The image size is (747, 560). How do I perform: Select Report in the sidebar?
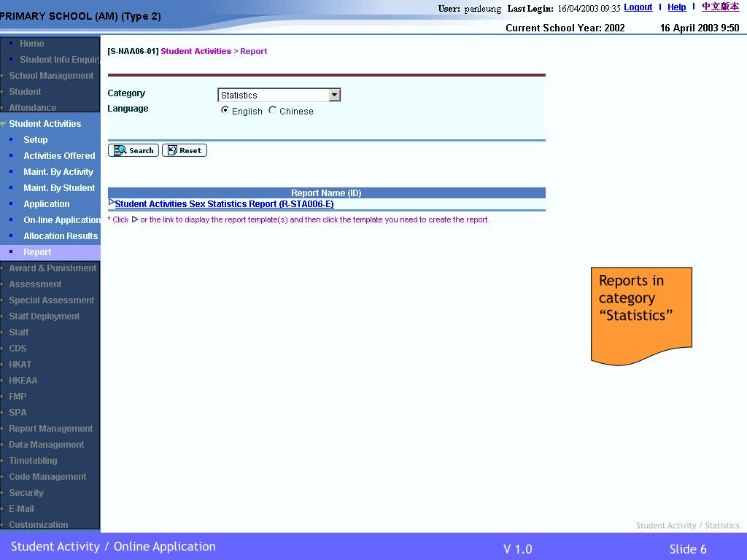coord(37,252)
